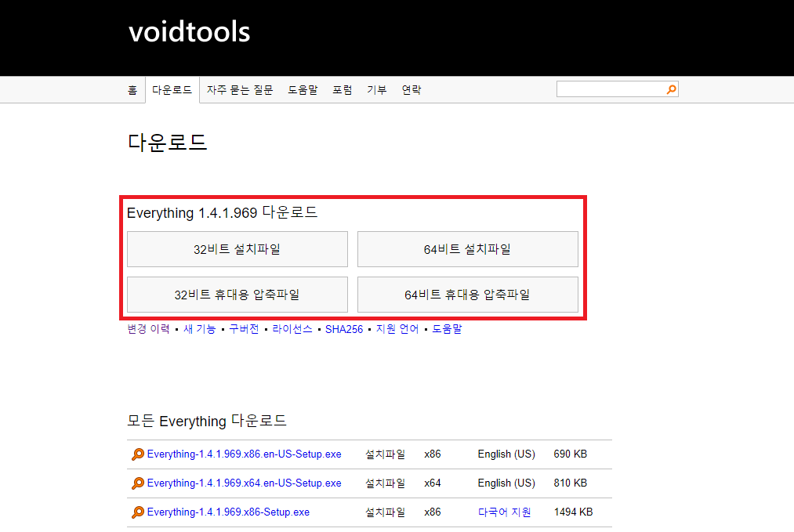The height and width of the screenshot is (532, 794).
Task: Click the 690 KB size cell
Action: [570, 454]
